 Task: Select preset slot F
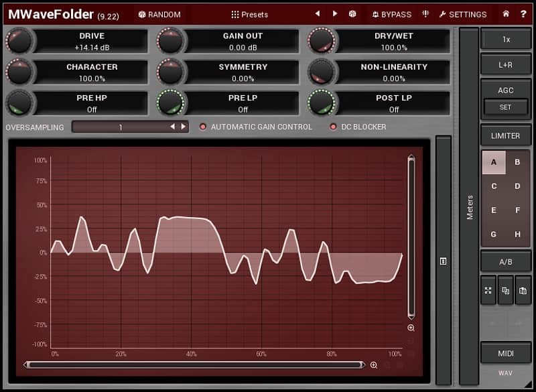pos(517,210)
